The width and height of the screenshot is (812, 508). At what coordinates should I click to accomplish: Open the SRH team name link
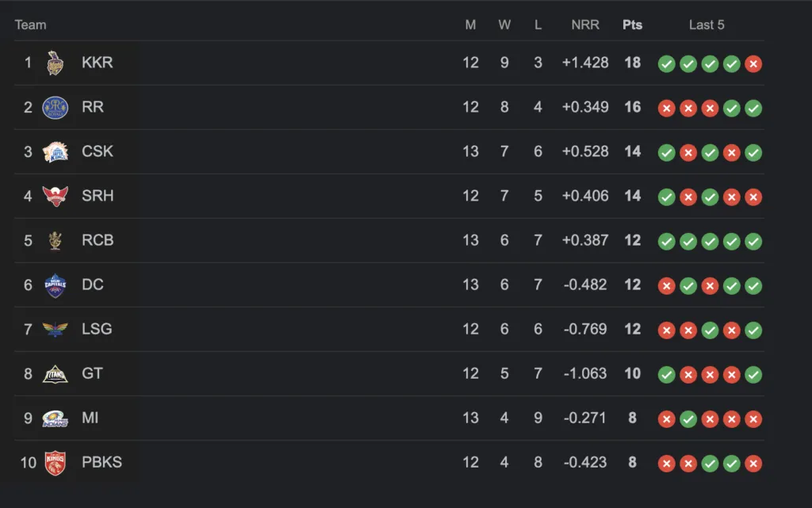(x=98, y=196)
